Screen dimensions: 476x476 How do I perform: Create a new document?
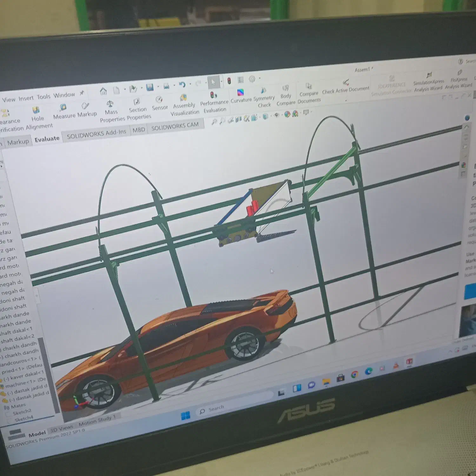coord(116,90)
